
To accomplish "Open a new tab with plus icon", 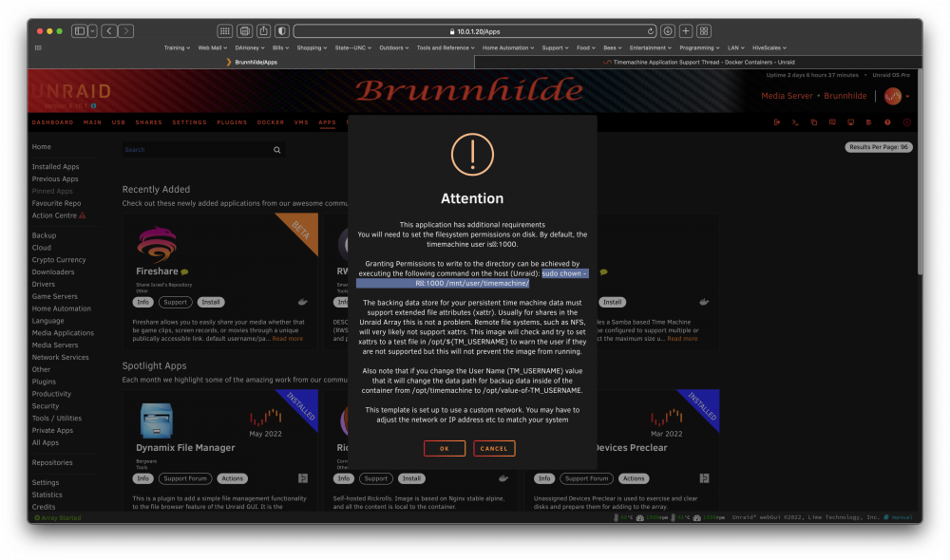I will click(686, 31).
